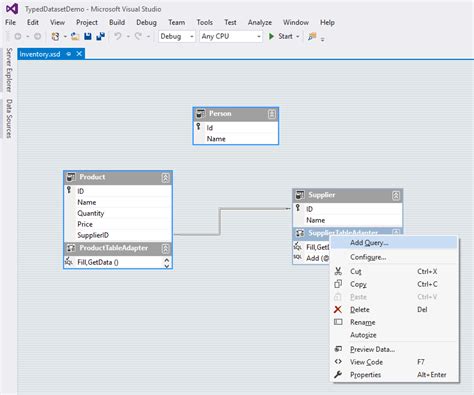Collapse the Supplier table header chevron
The width and height of the screenshot is (474, 395).
point(396,195)
